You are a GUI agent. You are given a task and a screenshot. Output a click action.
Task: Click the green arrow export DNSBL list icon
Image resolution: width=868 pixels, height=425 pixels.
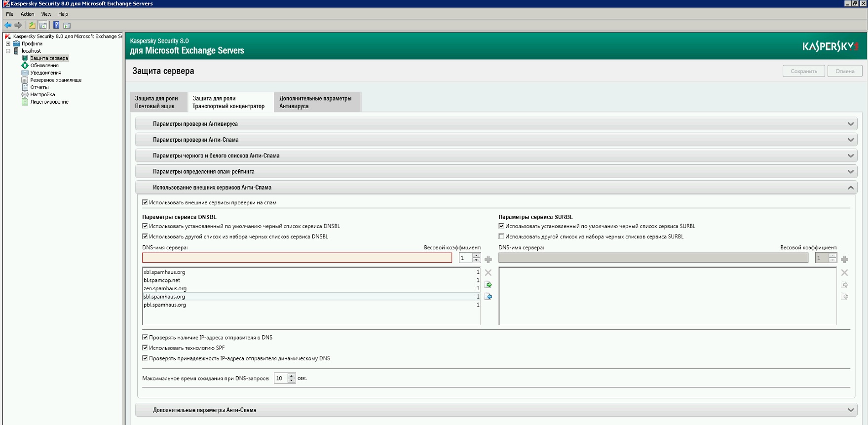pyautogui.click(x=488, y=285)
